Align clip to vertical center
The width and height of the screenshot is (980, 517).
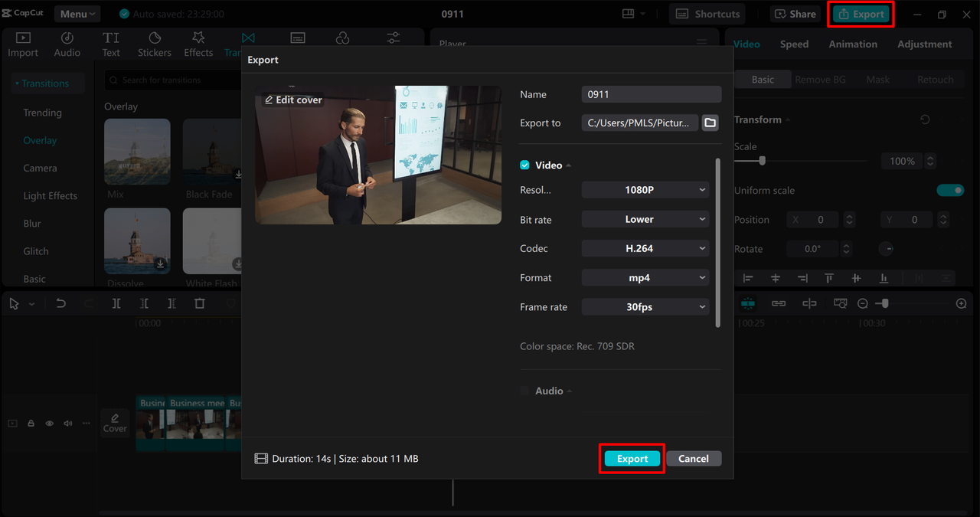[x=857, y=278]
